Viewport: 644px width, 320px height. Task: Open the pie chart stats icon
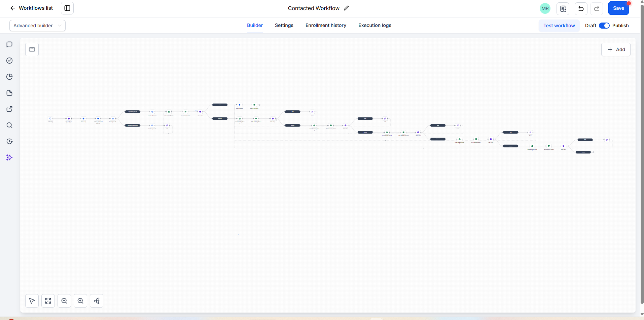tap(9, 77)
